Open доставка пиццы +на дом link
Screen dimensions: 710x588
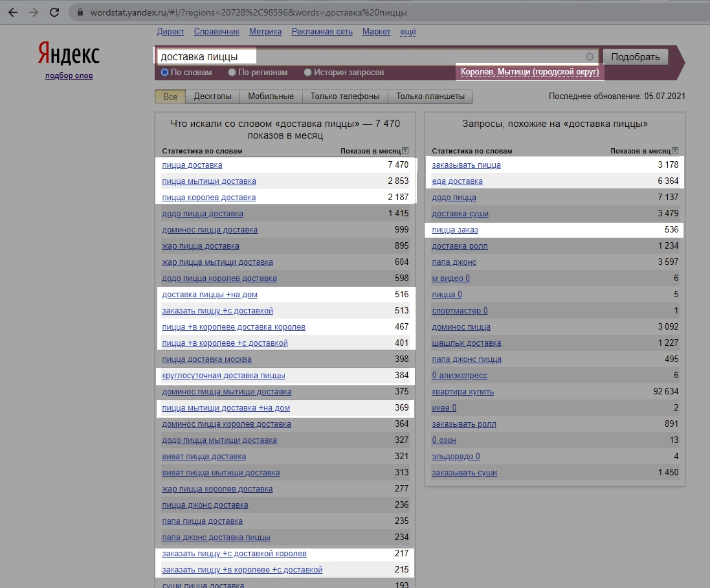210,295
